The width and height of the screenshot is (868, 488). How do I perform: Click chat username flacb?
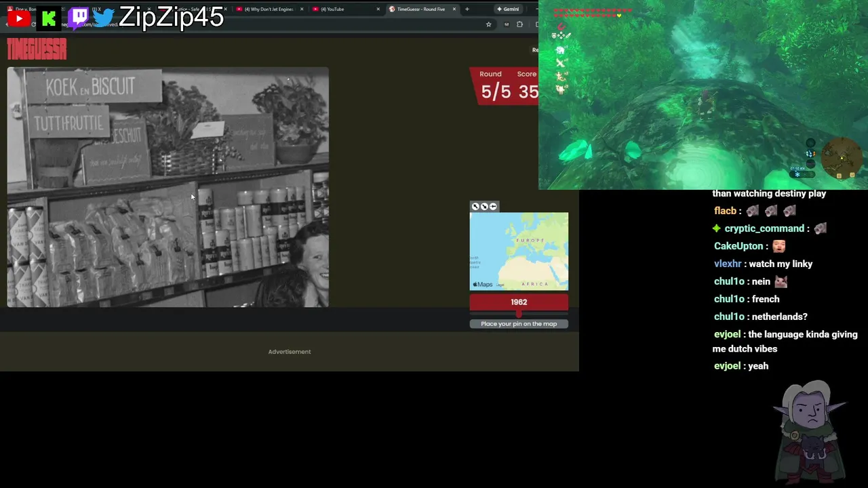[725, 211]
